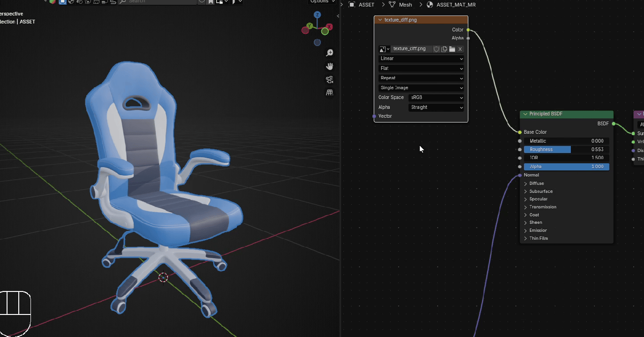Toggle the camera view icon
The width and height of the screenshot is (644, 337).
[330, 79]
